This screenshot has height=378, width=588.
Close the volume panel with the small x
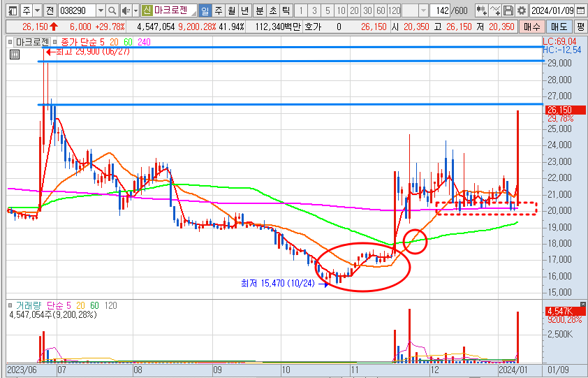point(582,304)
